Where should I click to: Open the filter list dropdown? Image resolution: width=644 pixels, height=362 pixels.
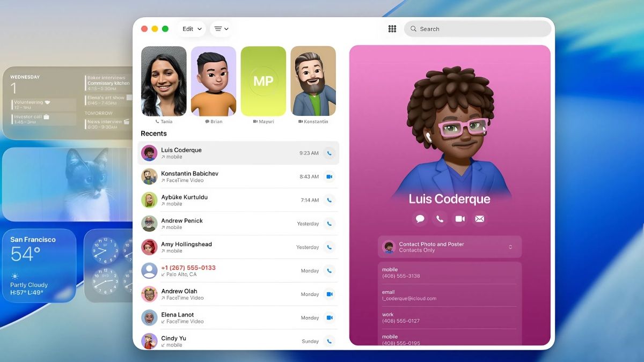(221, 29)
